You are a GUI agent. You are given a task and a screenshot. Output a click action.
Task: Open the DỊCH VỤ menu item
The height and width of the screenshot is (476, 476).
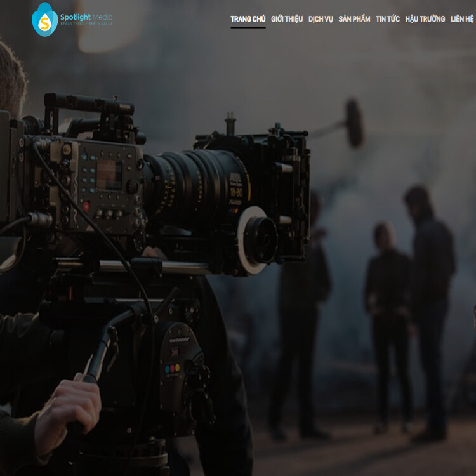point(321,19)
